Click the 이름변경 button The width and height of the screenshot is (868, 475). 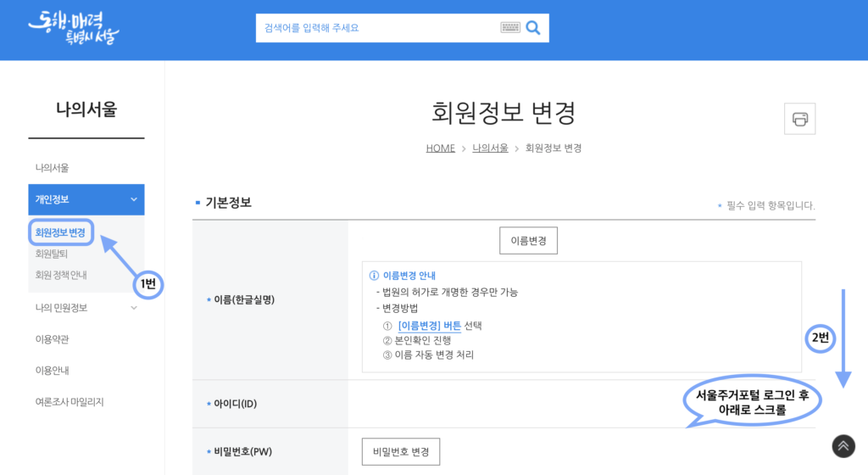coord(528,240)
